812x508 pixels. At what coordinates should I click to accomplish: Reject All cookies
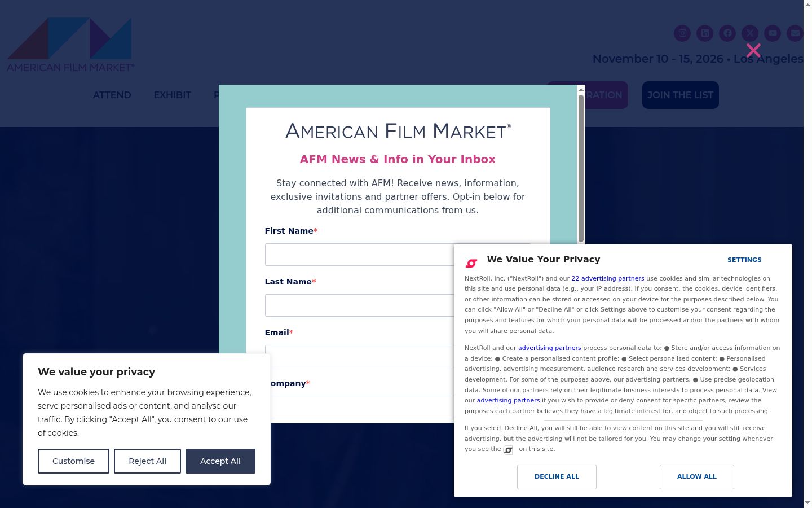(x=147, y=461)
